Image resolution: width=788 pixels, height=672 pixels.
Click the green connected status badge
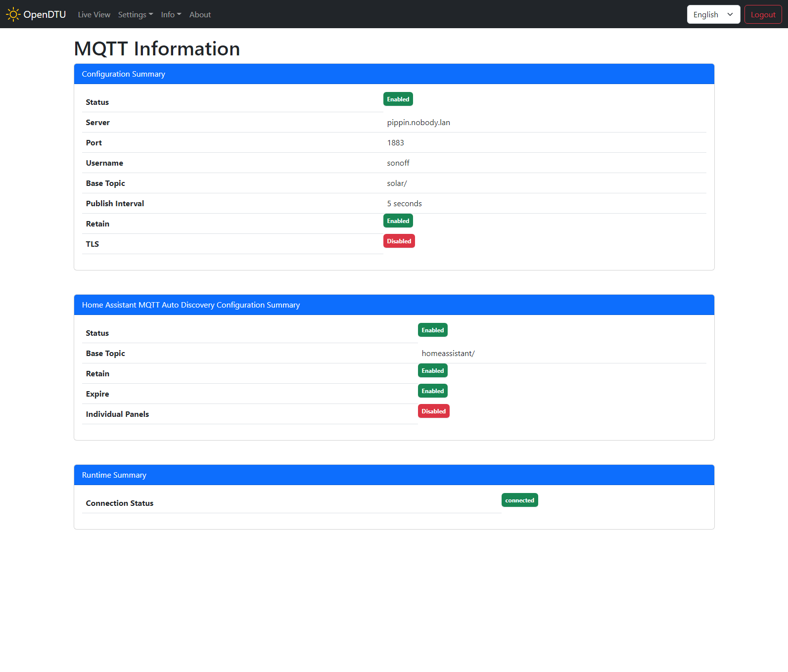point(519,500)
